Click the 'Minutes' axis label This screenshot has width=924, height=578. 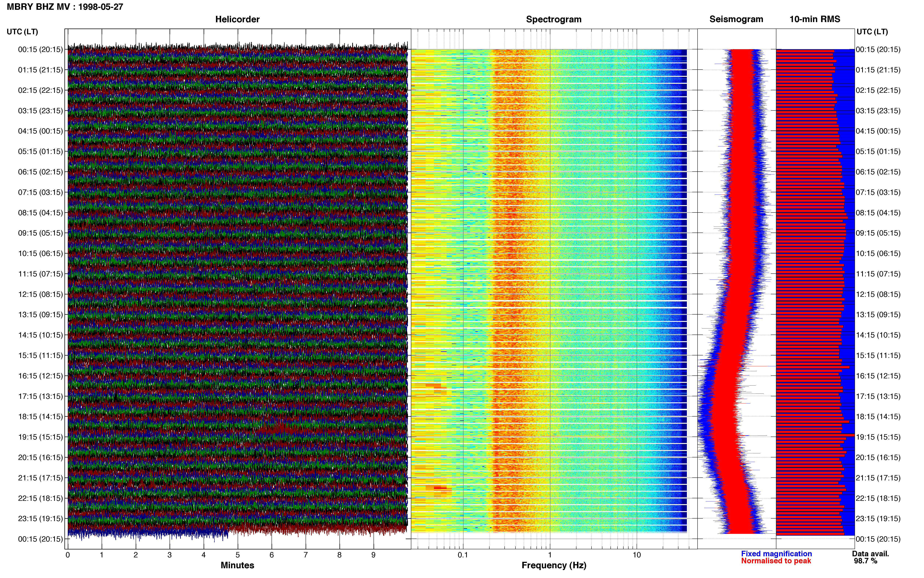(237, 565)
